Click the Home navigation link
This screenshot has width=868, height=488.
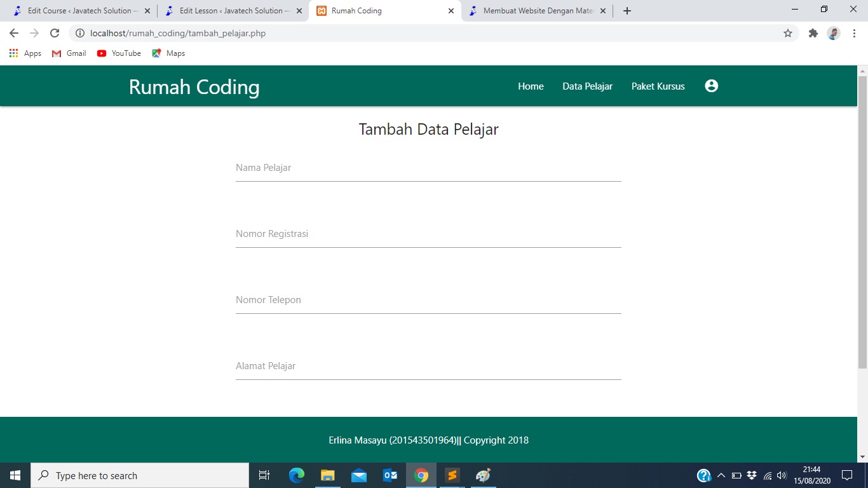tap(531, 86)
